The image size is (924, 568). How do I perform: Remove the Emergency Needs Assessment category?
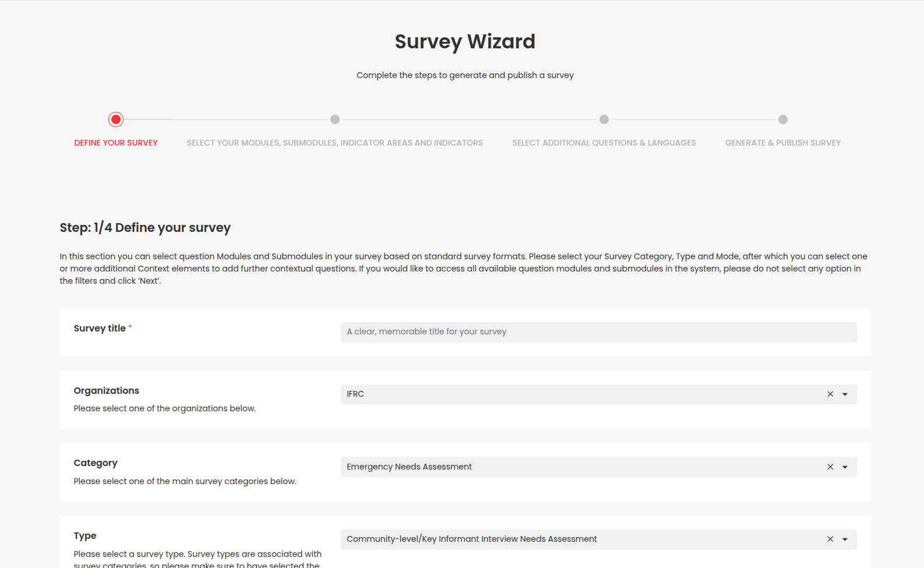[x=830, y=467]
